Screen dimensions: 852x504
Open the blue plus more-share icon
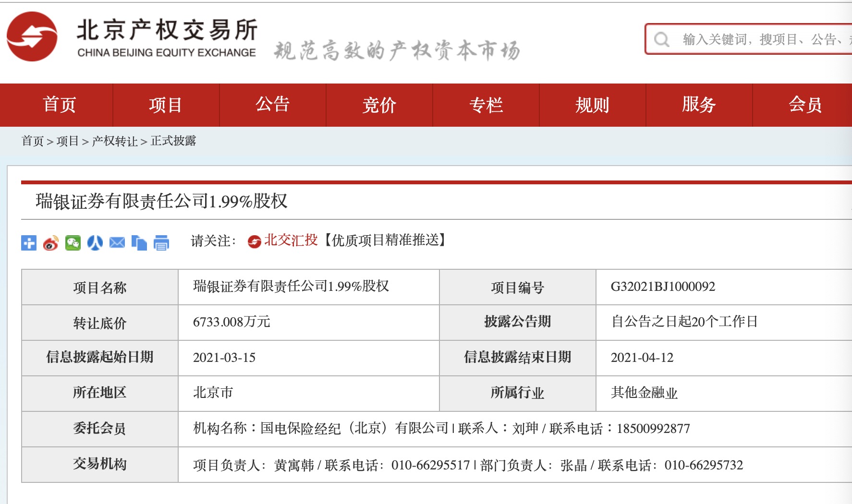tap(29, 243)
